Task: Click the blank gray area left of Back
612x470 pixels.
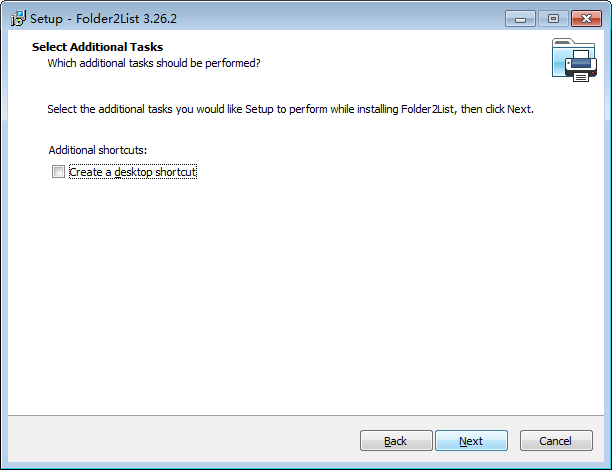Action: (x=180, y=441)
